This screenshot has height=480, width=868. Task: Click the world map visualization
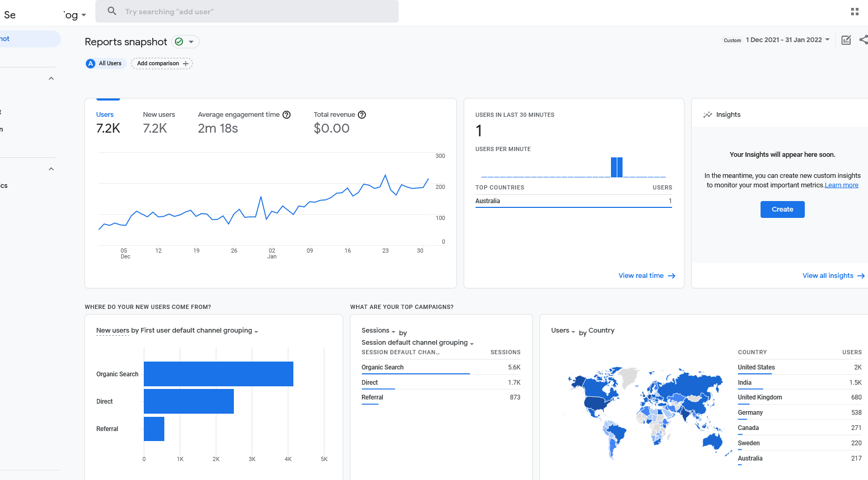point(649,412)
